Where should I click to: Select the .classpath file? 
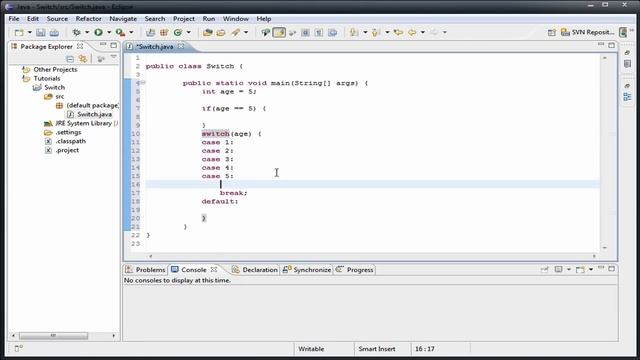[x=65, y=141]
